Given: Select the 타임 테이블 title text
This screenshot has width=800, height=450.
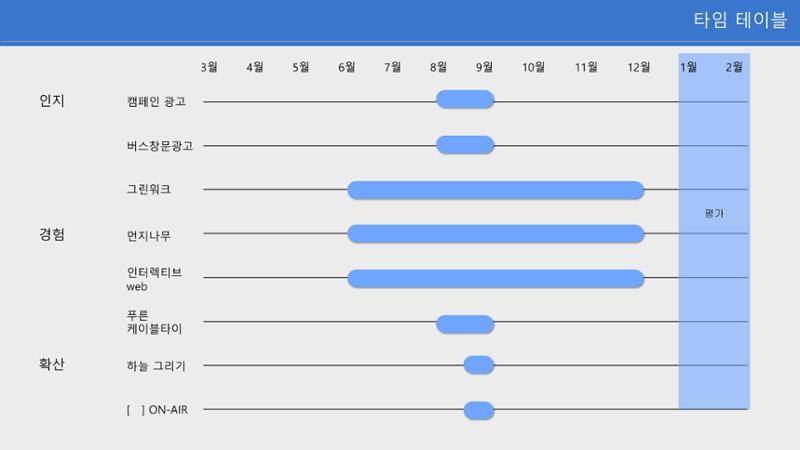Looking at the screenshot, I should (x=740, y=20).
